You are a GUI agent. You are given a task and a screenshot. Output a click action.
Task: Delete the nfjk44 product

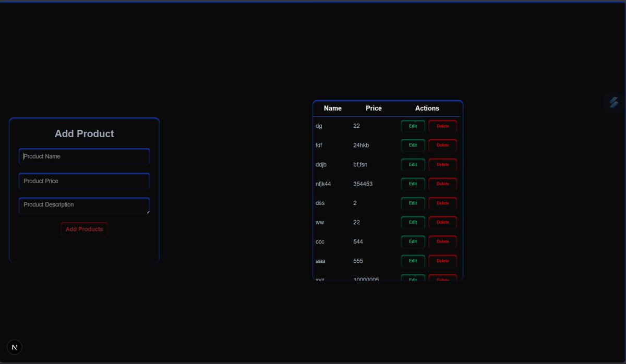pyautogui.click(x=443, y=184)
